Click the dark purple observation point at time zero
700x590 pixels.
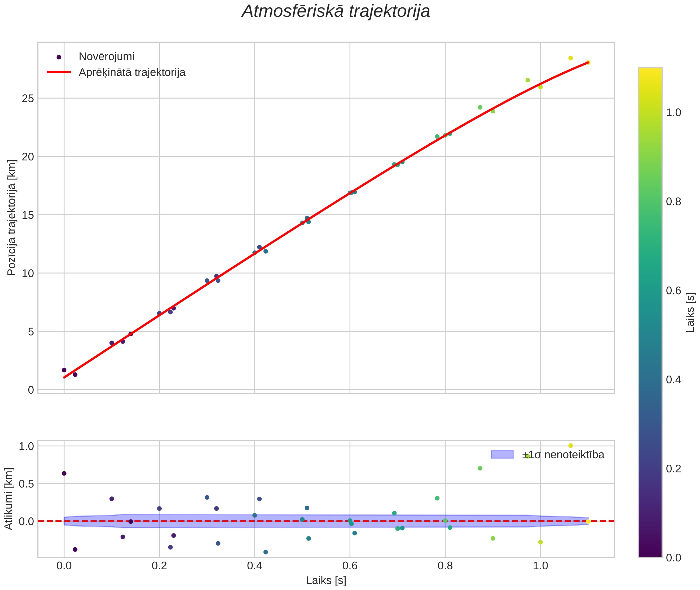click(x=64, y=370)
